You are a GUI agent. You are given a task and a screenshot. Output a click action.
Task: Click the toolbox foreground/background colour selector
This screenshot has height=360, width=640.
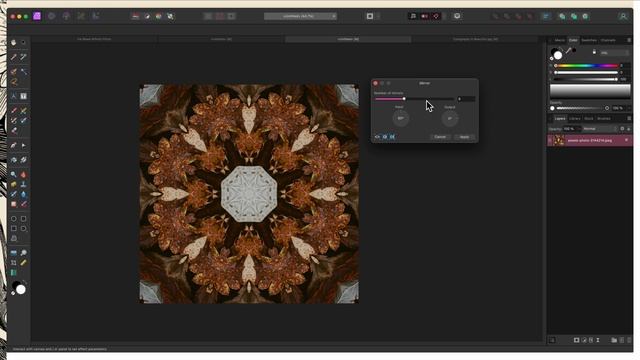(18, 288)
